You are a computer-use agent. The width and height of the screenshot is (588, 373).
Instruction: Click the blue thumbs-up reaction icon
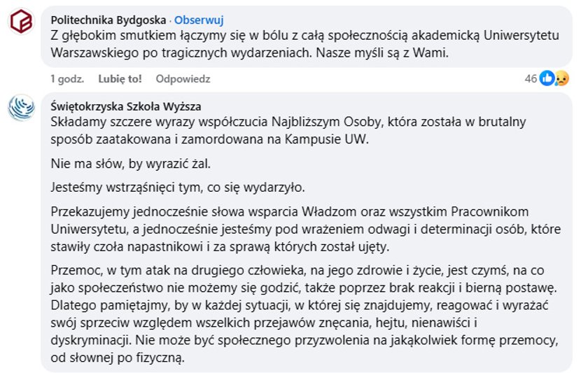click(x=547, y=78)
